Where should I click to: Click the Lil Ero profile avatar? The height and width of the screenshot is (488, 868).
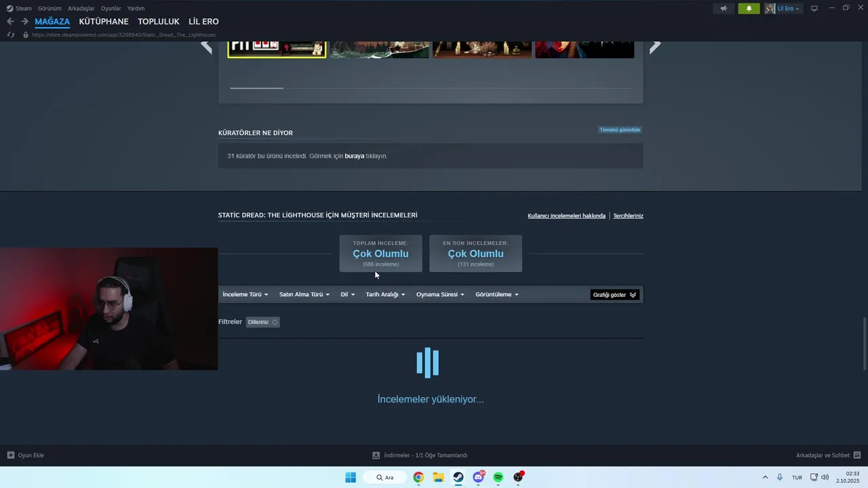(770, 8)
